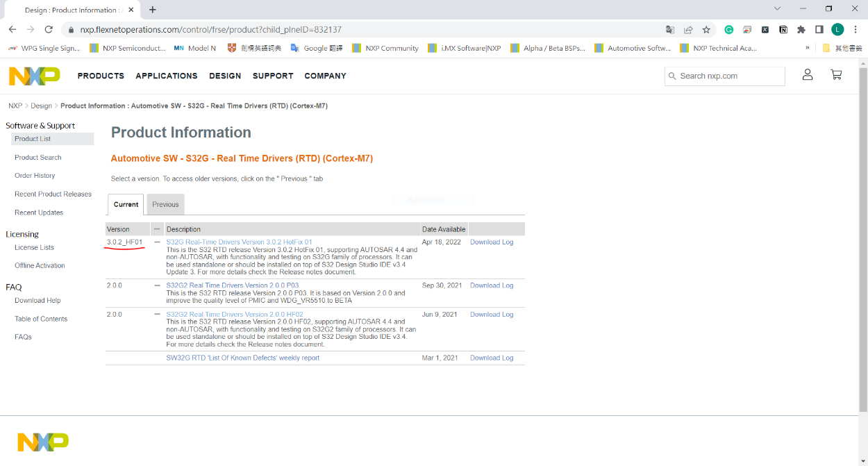The width and height of the screenshot is (868, 466).
Task: Open the Grammarly extension icon
Action: (x=729, y=29)
